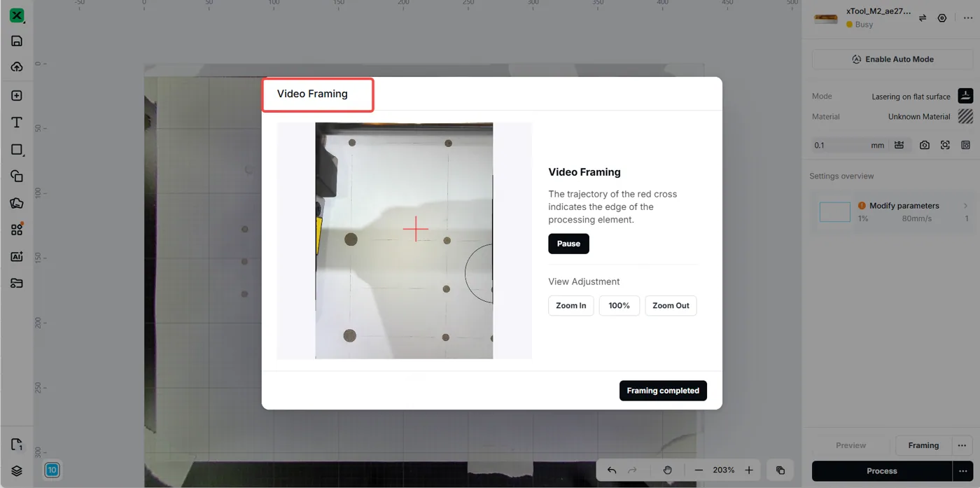This screenshot has width=980, height=488.
Task: Select the rectangle shape tool
Action: coord(17,150)
